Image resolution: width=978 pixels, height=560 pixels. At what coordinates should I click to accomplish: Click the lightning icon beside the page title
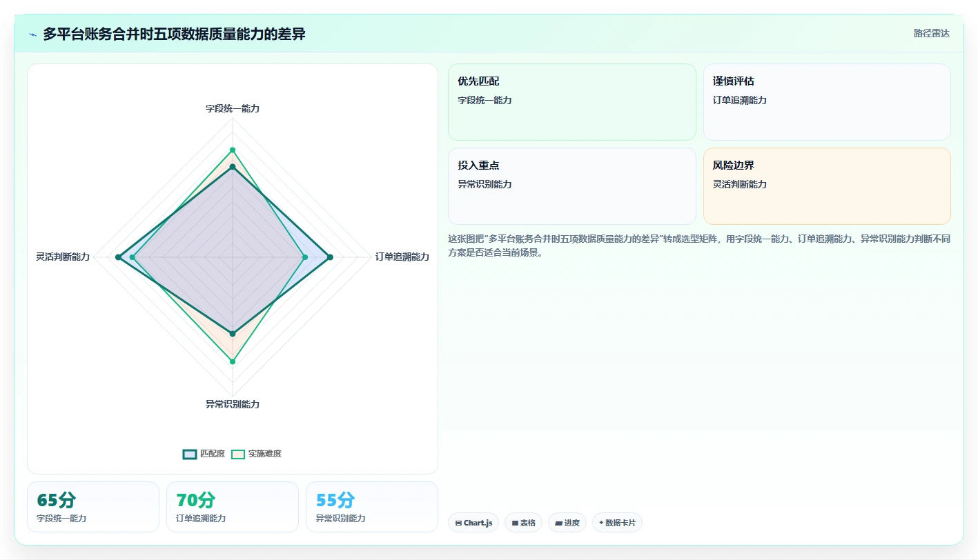[32, 34]
